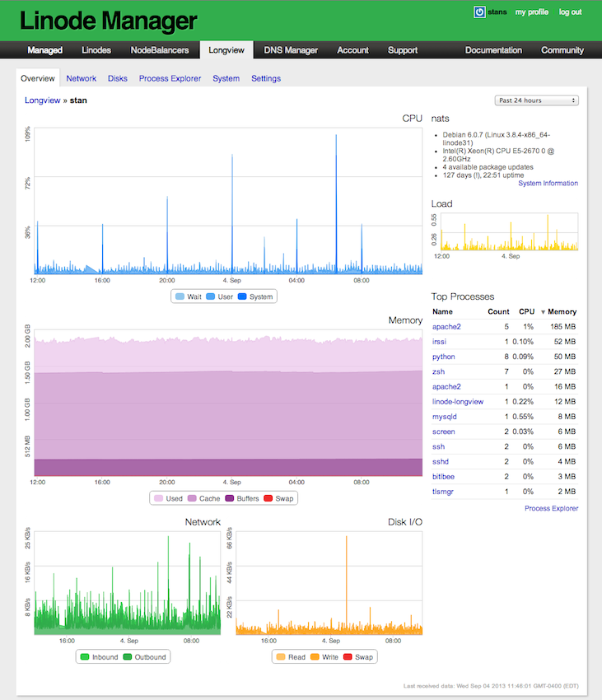
Task: Sort Top Processes by CPU column
Action: coord(526,311)
